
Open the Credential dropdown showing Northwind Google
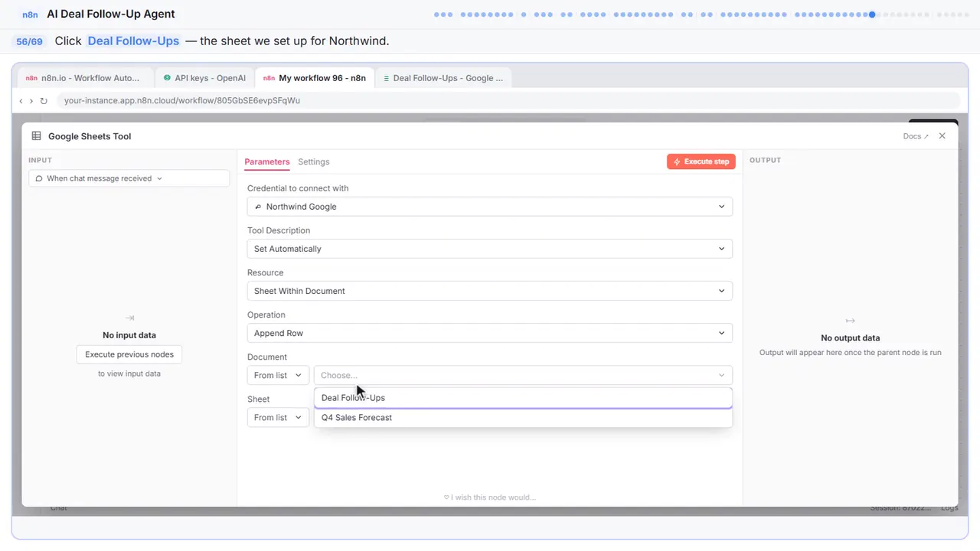[490, 207]
